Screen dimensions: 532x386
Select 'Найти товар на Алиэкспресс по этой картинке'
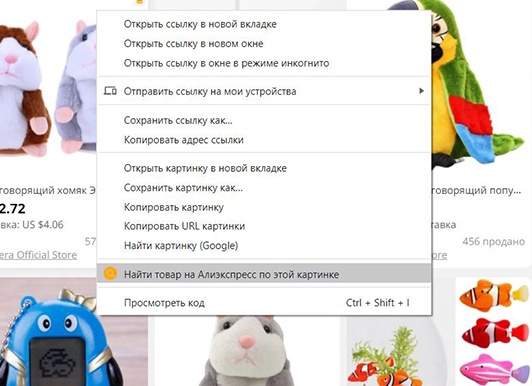pyautogui.click(x=264, y=273)
